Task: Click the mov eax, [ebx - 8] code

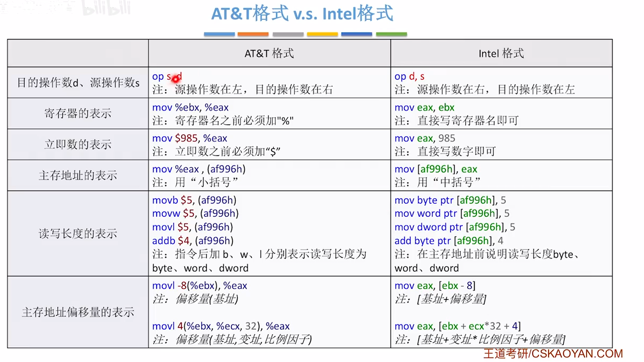Action: pyautogui.click(x=435, y=286)
